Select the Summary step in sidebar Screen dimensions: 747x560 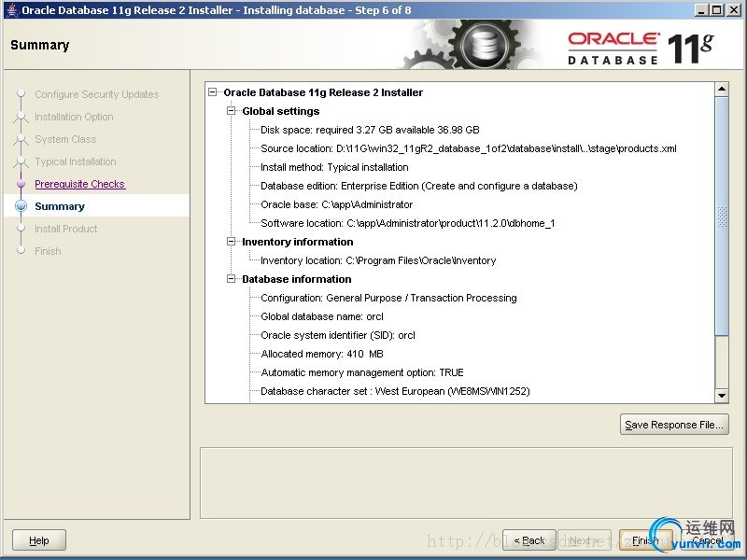pyautogui.click(x=60, y=206)
